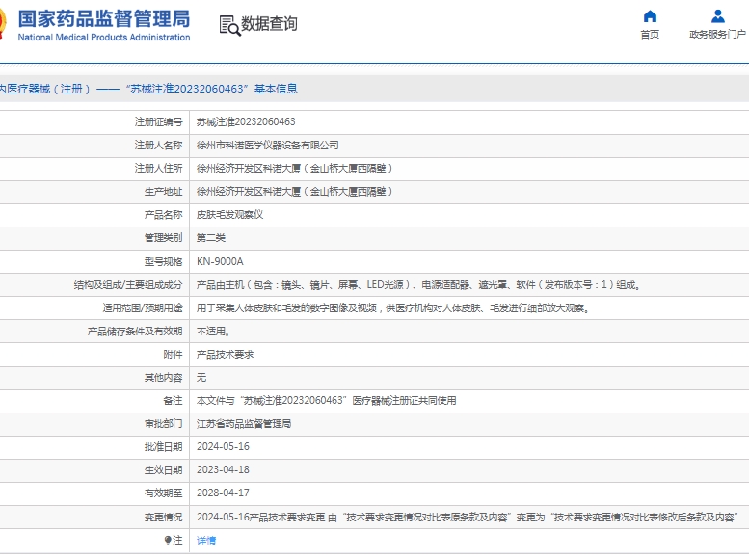
Task: Click the 变更情况 change record text
Action: pos(468,517)
